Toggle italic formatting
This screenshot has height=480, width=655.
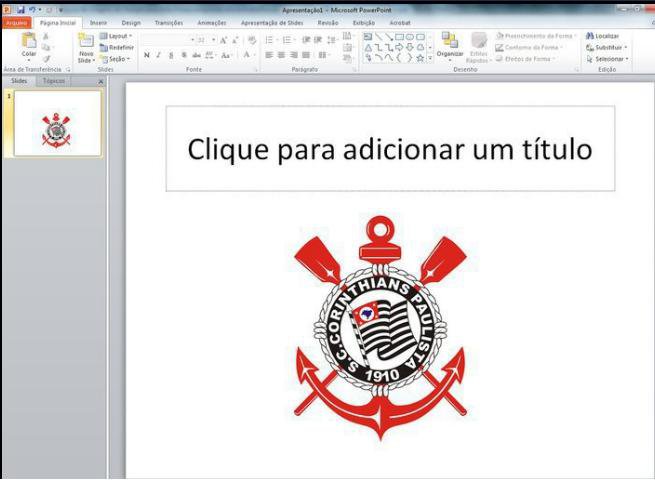pos(158,55)
